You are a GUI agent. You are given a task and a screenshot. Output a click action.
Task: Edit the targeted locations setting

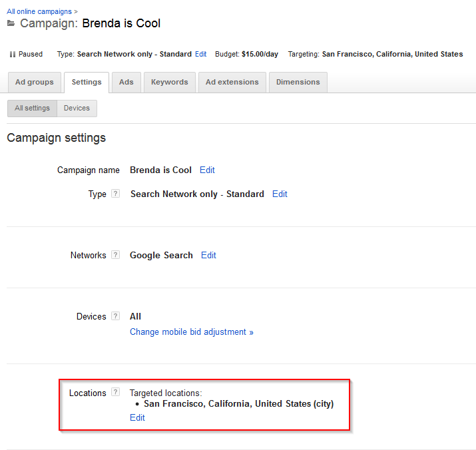(x=137, y=418)
